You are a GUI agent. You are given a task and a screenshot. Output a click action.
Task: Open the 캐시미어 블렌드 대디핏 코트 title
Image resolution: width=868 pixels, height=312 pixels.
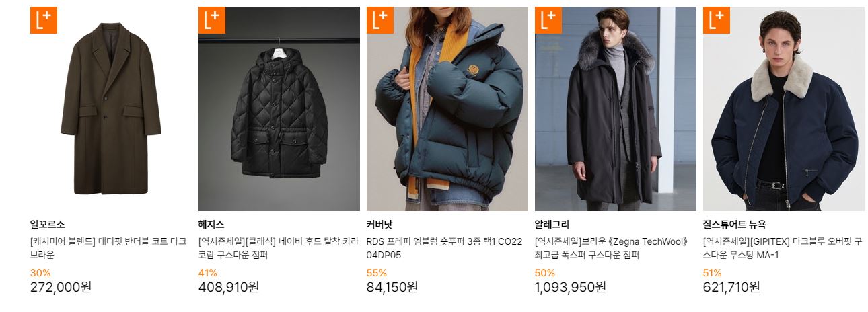(x=108, y=248)
